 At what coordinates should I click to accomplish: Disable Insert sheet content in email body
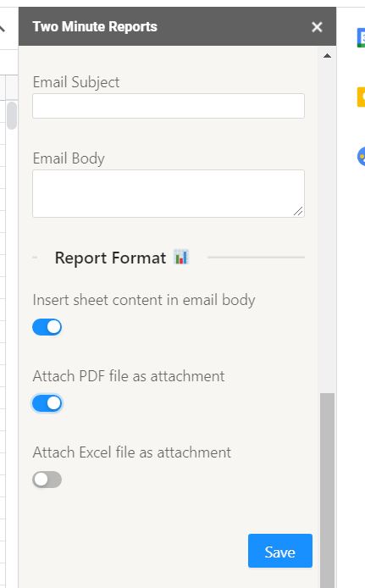click(47, 327)
